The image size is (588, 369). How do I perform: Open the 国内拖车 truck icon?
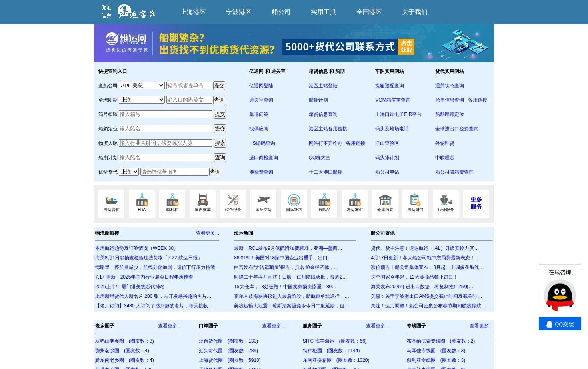pos(202,204)
